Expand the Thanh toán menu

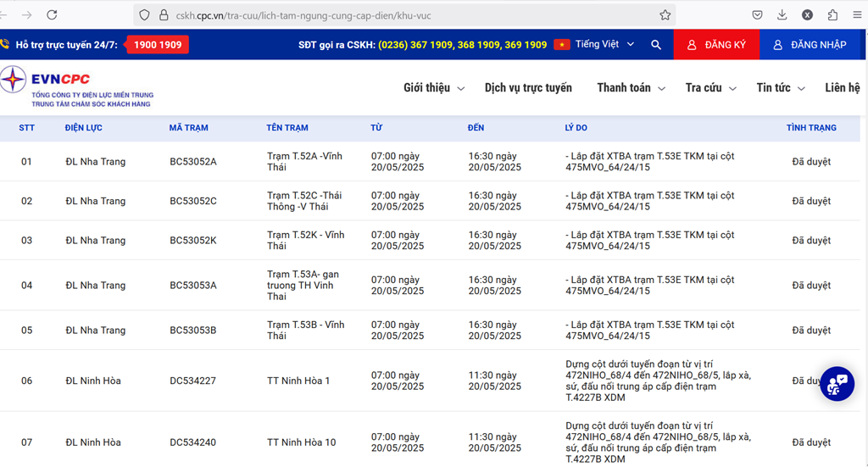pos(631,88)
